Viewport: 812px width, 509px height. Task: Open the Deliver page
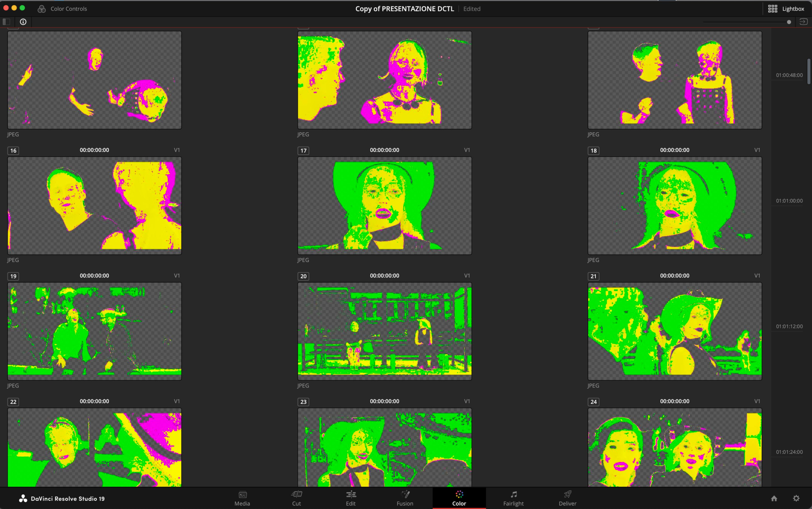pos(567,498)
